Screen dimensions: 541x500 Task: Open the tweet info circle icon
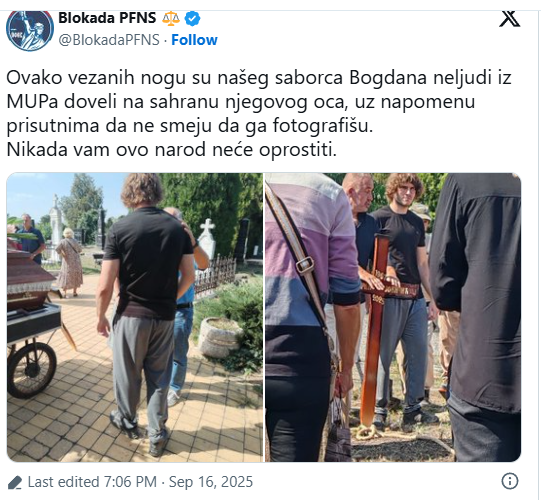510,481
